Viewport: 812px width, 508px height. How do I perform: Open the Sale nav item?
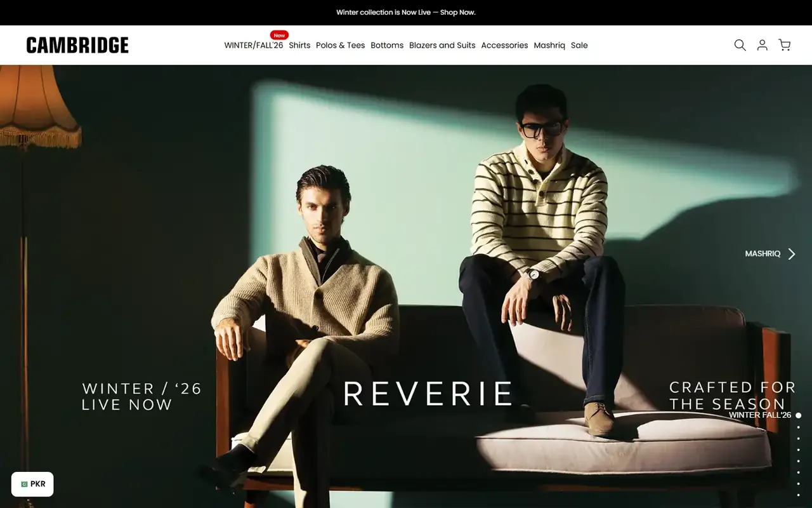579,45
